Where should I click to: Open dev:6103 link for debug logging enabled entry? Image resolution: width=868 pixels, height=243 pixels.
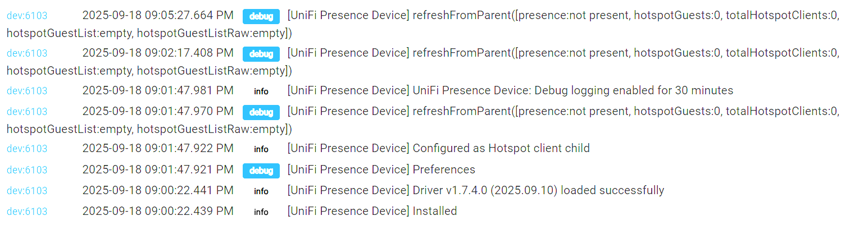[x=27, y=91]
